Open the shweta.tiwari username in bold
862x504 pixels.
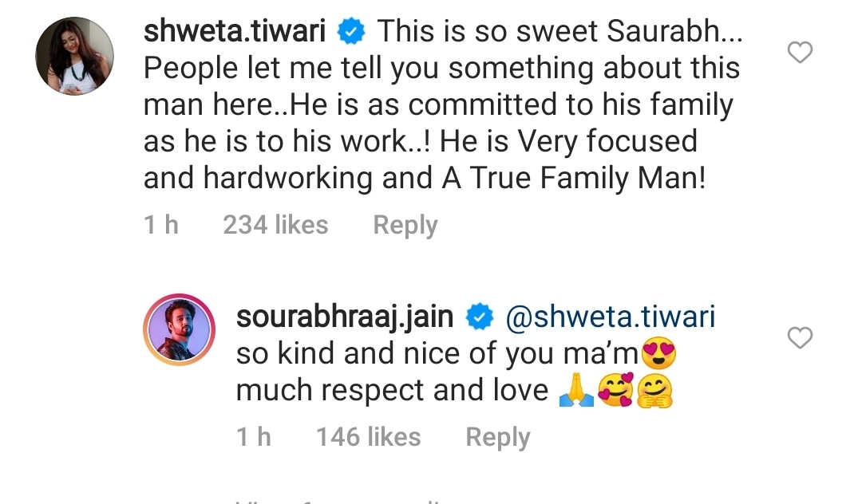(x=235, y=31)
